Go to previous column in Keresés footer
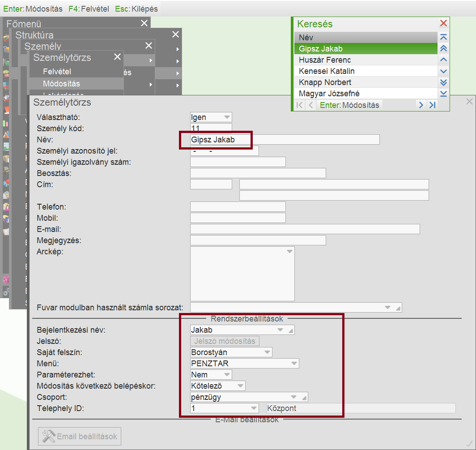 (310, 105)
